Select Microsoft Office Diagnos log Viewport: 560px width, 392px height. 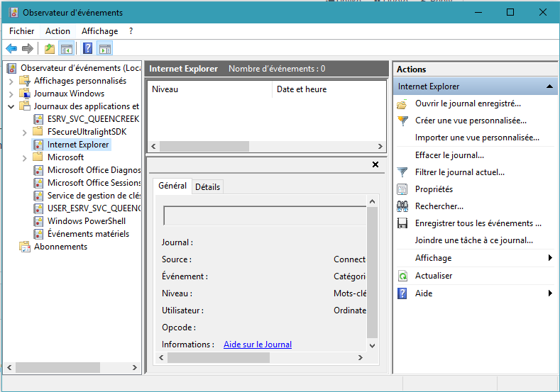[x=94, y=170]
